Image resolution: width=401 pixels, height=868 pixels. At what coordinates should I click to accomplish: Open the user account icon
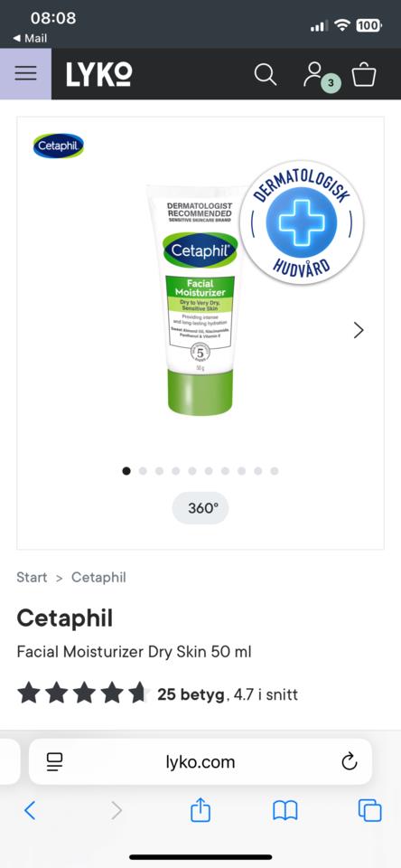(x=314, y=74)
